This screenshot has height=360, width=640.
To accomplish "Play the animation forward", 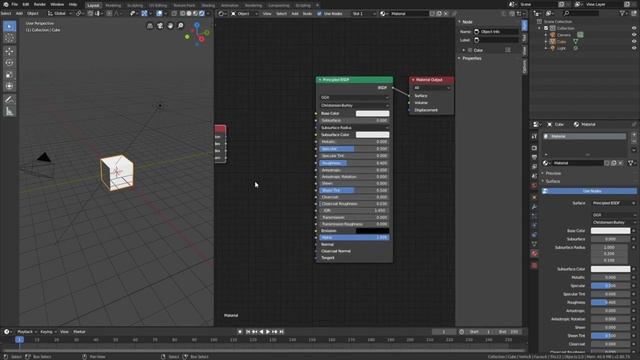I will click(x=268, y=332).
